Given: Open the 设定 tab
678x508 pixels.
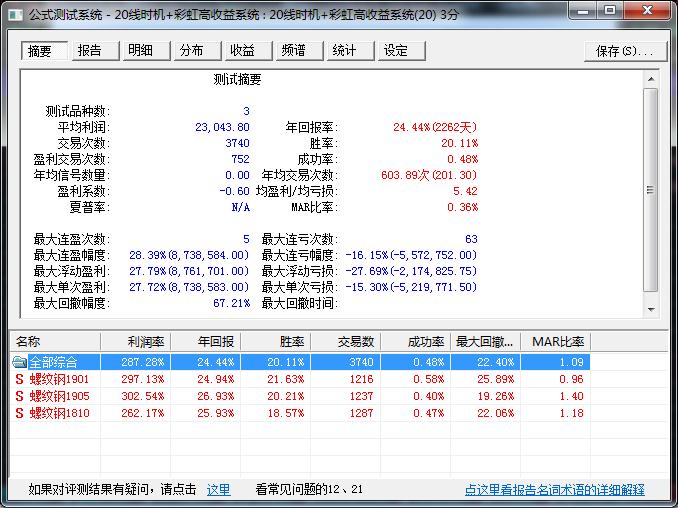Looking at the screenshot, I should tap(402, 51).
